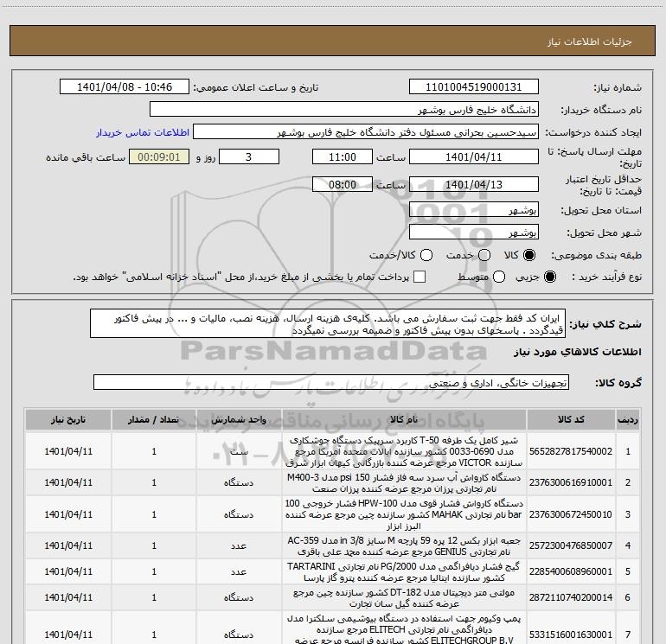Click product code 2376300616910001
Viewport: 666px width, 644px height.
571,482
